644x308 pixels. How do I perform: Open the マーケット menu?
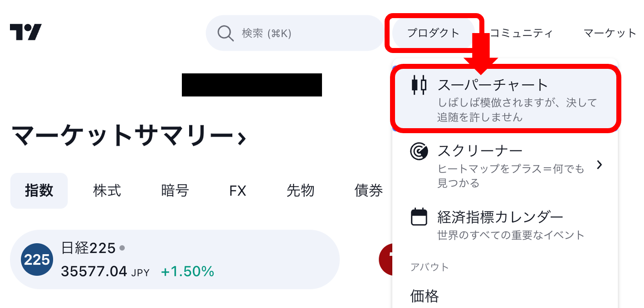click(x=610, y=33)
